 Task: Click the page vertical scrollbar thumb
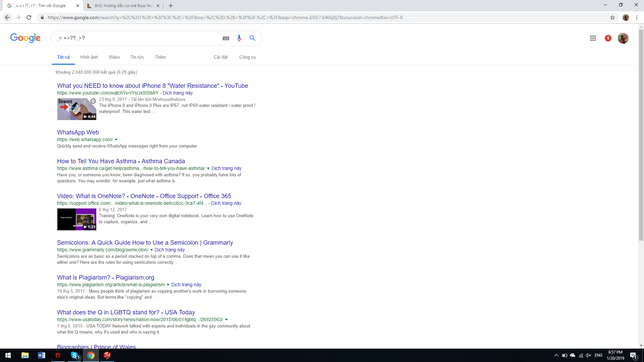(641, 134)
